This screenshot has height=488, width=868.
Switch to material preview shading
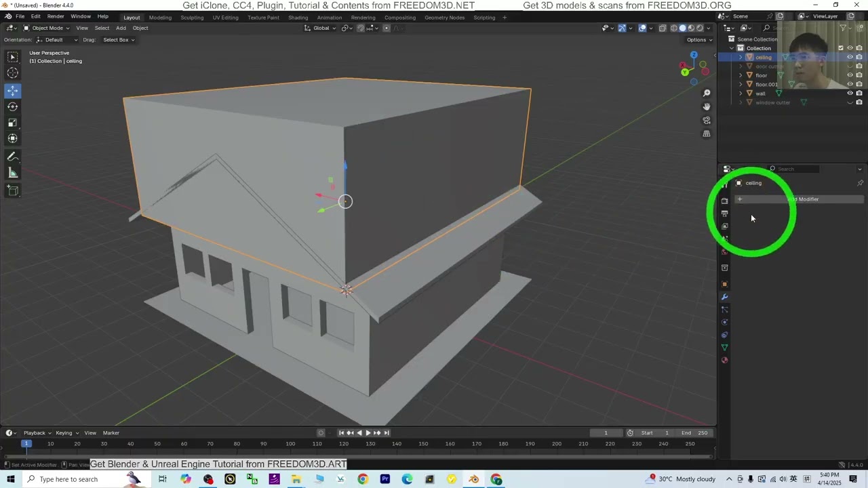click(x=692, y=28)
